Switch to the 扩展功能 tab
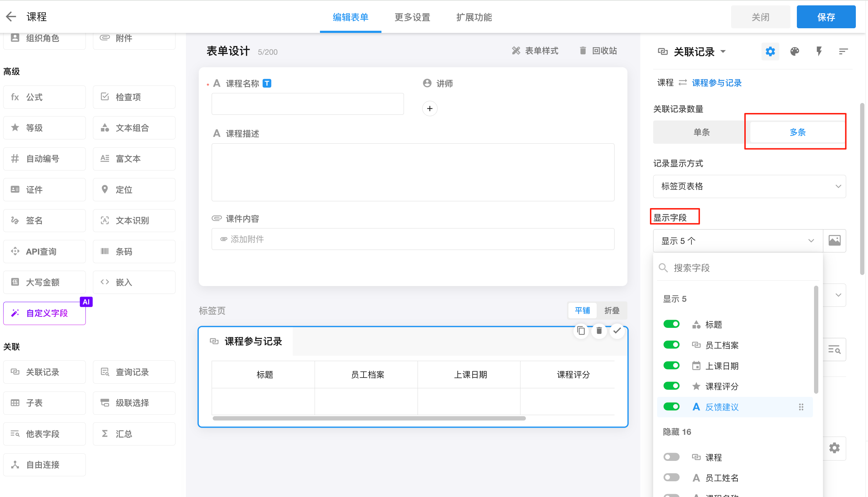 474,17
